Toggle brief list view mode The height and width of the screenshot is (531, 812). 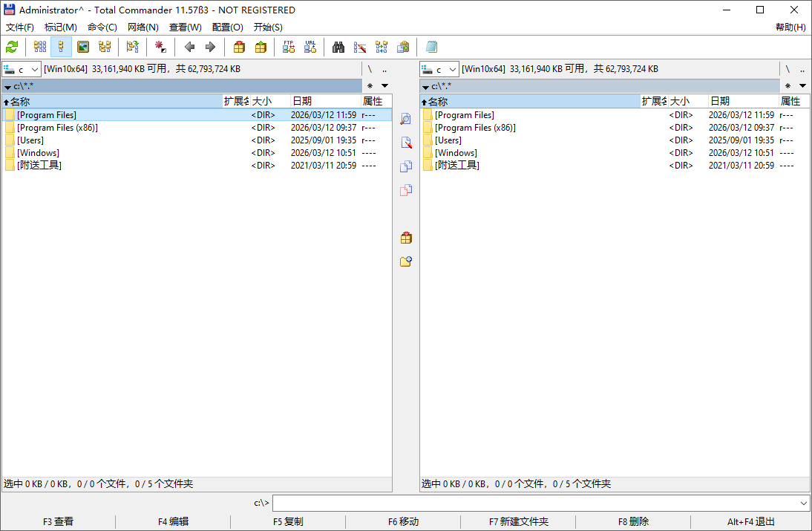tap(39, 47)
